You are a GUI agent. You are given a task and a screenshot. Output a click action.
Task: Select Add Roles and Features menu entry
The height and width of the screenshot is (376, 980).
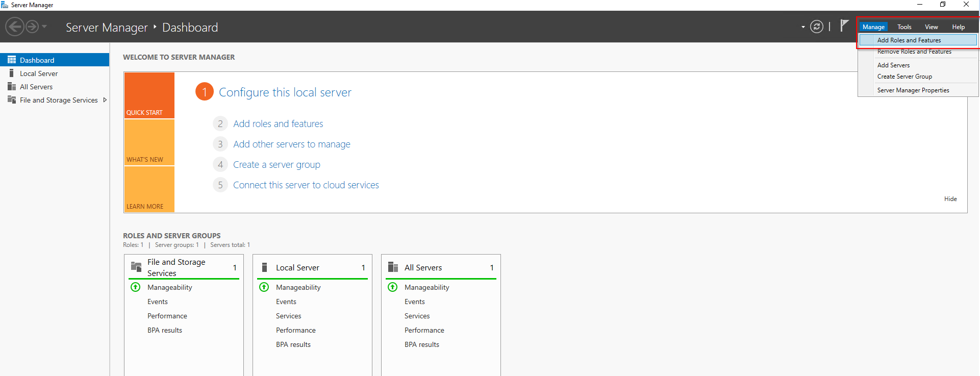click(909, 40)
